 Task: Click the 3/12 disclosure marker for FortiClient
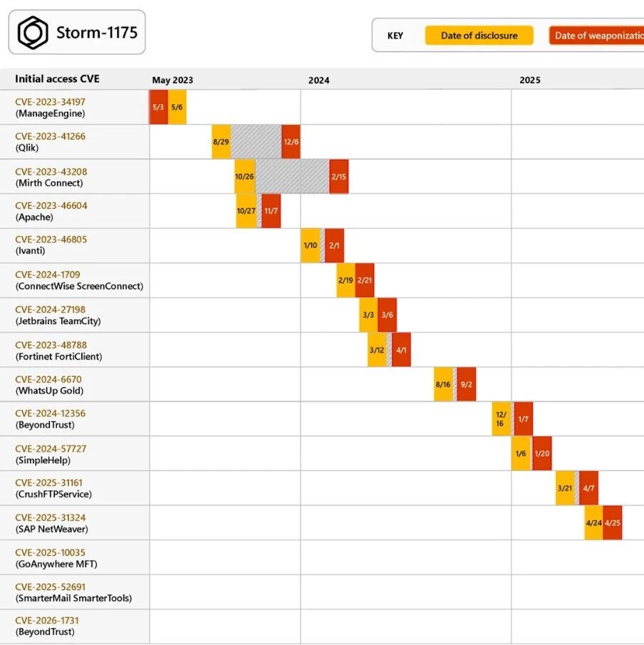click(x=377, y=350)
